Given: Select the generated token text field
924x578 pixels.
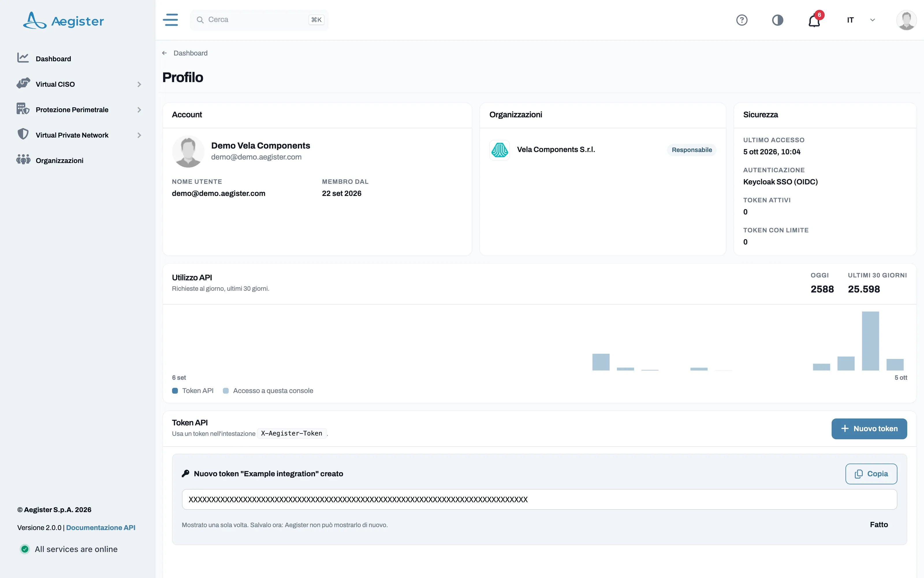Looking at the screenshot, I should click(x=539, y=499).
